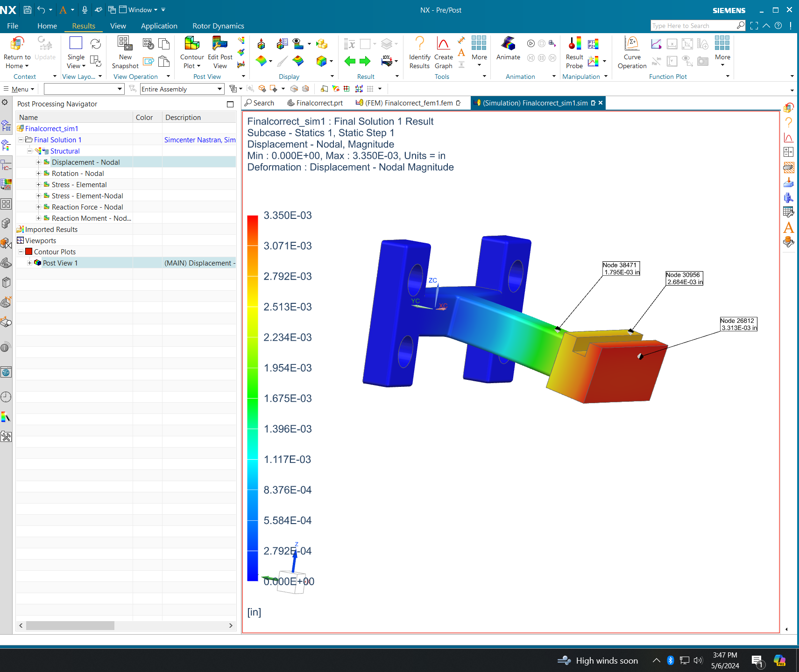Image resolution: width=799 pixels, height=672 pixels.
Task: Click the Contour Plots red color swatch
Action: [x=28, y=252]
